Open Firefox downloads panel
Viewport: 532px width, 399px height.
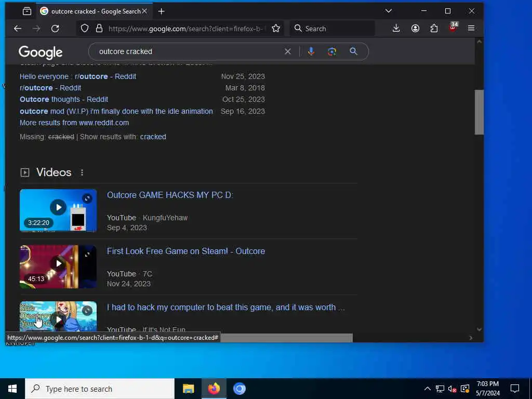pos(396,29)
